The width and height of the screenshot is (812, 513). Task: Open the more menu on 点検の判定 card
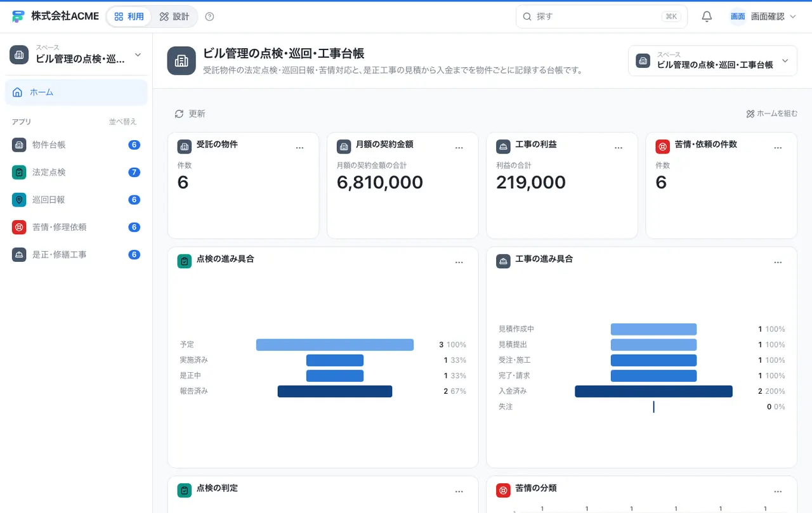pos(459,491)
